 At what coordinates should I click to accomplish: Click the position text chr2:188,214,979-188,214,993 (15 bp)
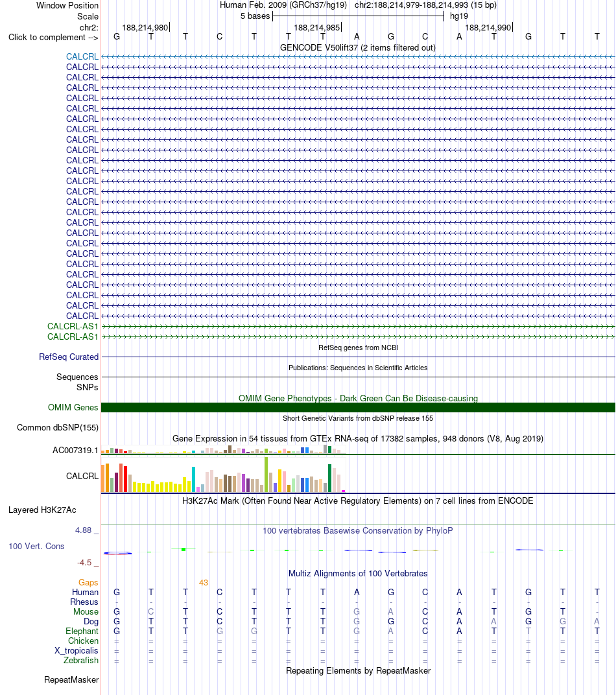tap(425, 5)
